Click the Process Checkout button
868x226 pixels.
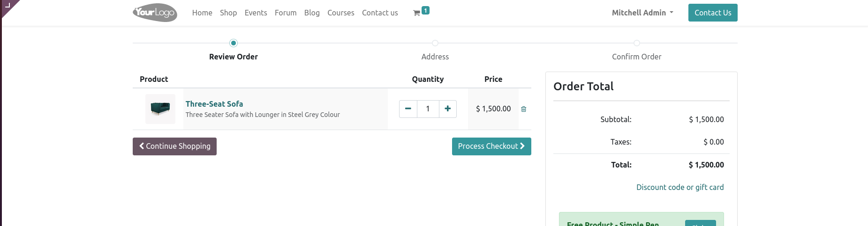[x=491, y=146]
